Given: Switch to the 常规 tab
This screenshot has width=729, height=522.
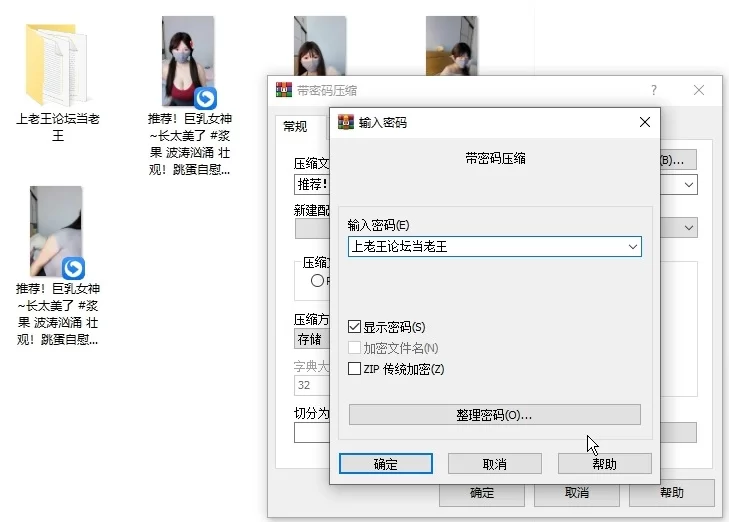Looking at the screenshot, I should pyautogui.click(x=295, y=127).
